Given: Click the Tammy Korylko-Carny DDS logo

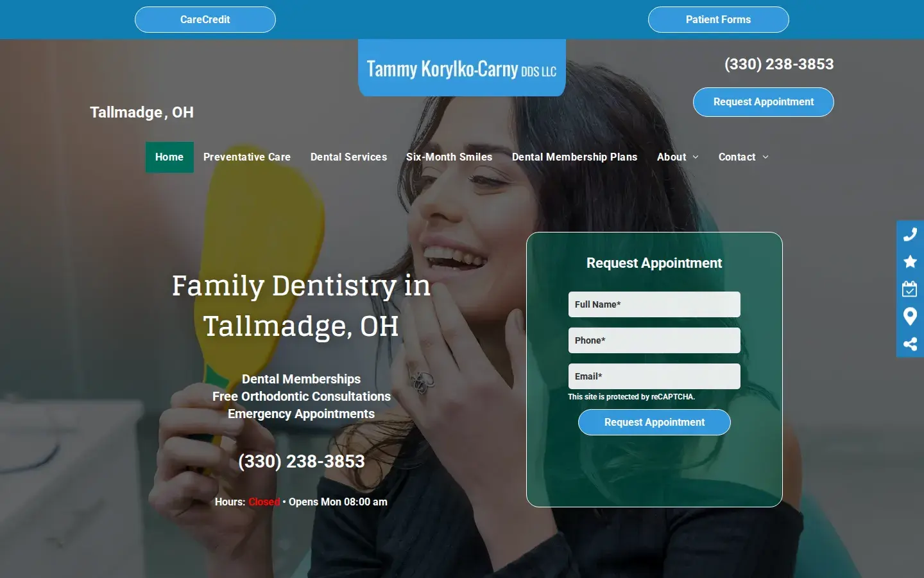Looking at the screenshot, I should [x=462, y=68].
